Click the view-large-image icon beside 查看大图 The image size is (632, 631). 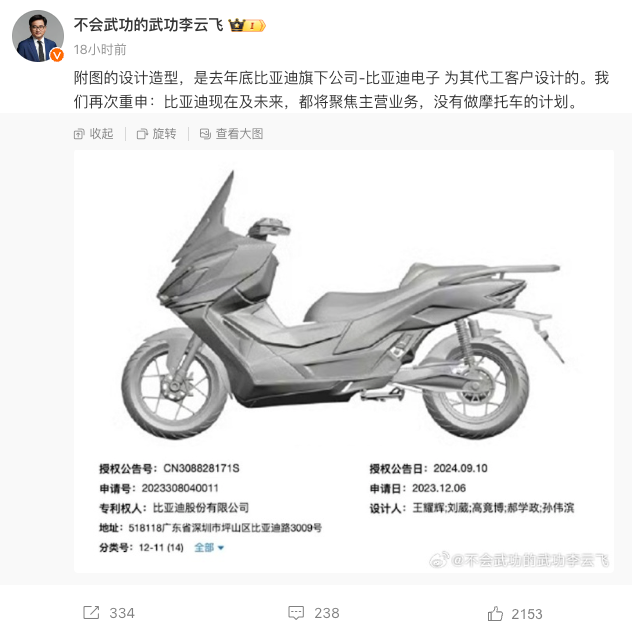(x=205, y=134)
